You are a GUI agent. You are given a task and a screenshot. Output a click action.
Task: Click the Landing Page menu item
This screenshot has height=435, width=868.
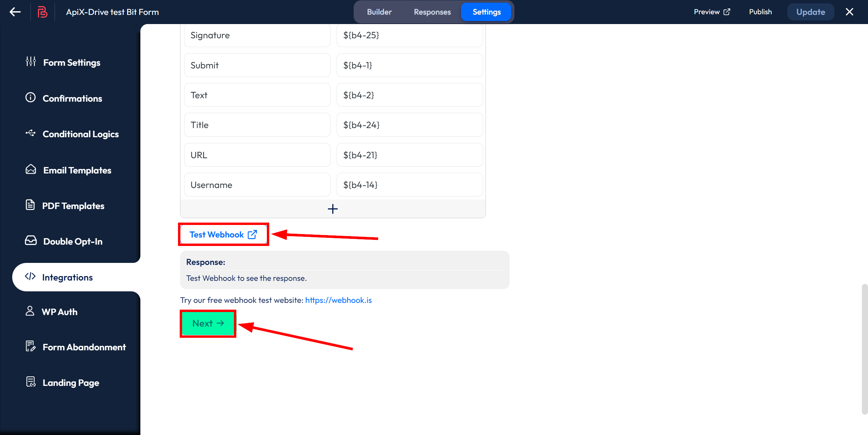click(x=71, y=382)
